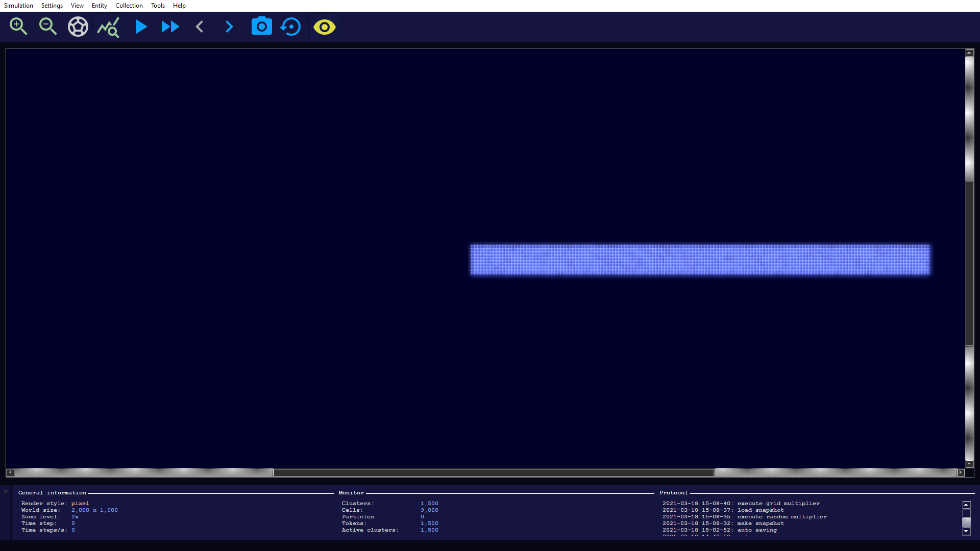Step forward with the right chevron

point(229,27)
